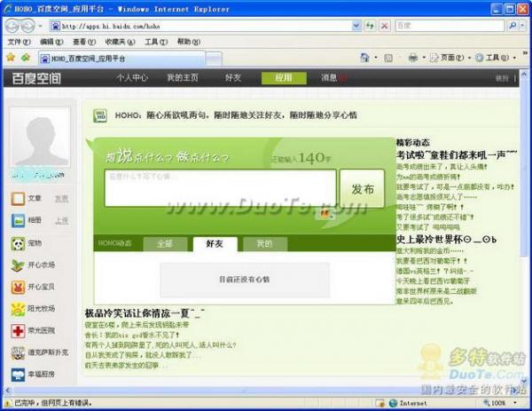Image resolution: width=532 pixels, height=411 pixels.
Task: Click the warning icon in status bar
Action: coord(7,403)
